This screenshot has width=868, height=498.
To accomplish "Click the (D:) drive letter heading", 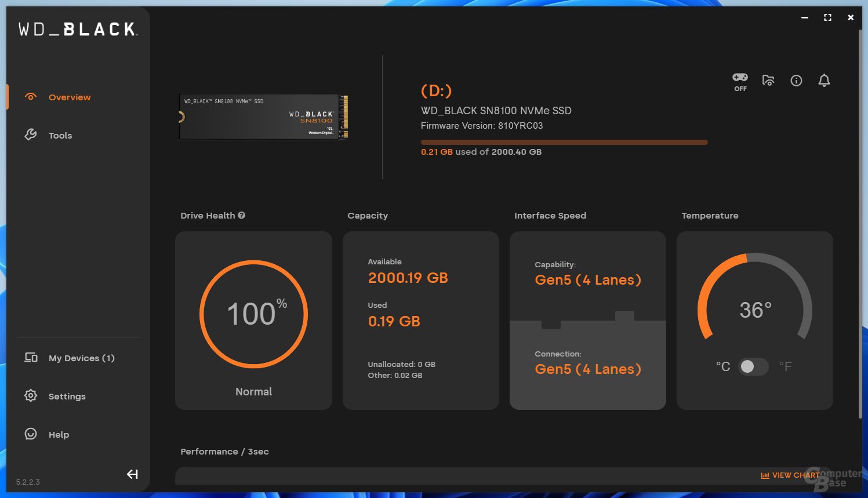I will [436, 90].
